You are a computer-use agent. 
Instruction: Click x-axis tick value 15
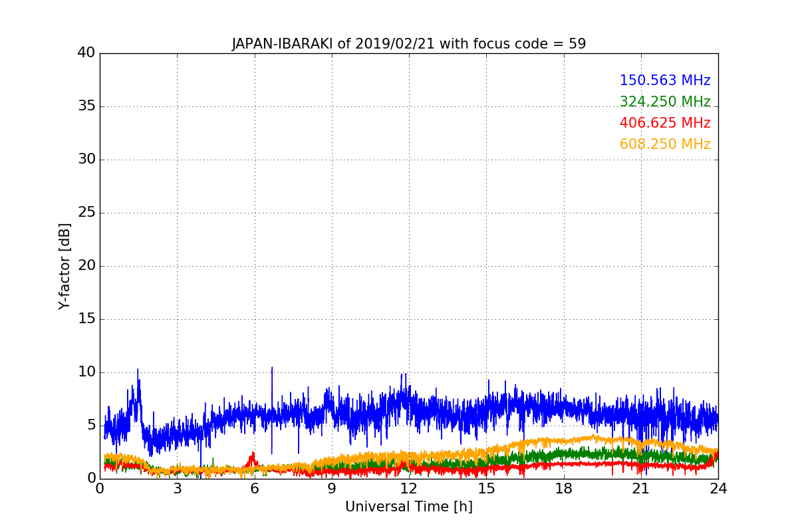[486, 489]
